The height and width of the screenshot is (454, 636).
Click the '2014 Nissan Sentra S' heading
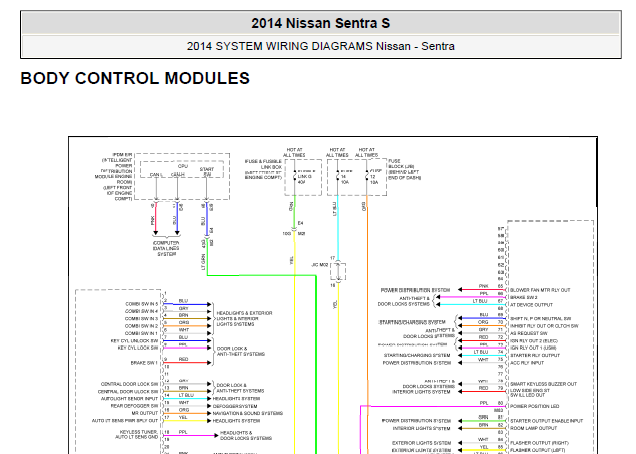(320, 23)
